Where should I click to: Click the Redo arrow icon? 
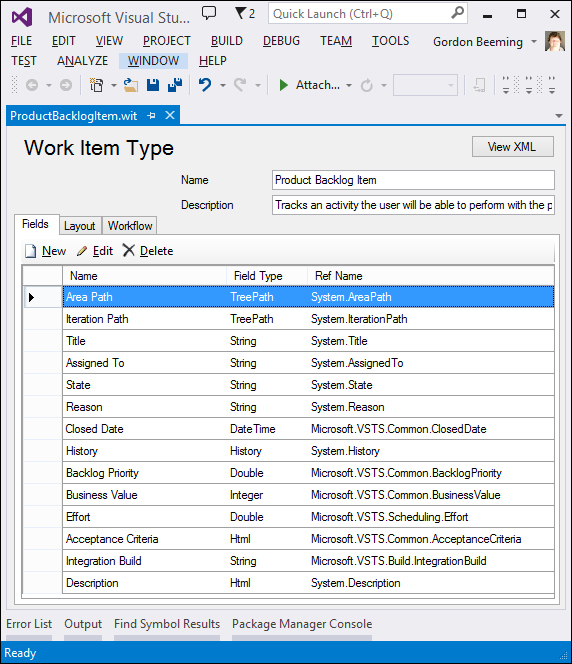click(240, 85)
